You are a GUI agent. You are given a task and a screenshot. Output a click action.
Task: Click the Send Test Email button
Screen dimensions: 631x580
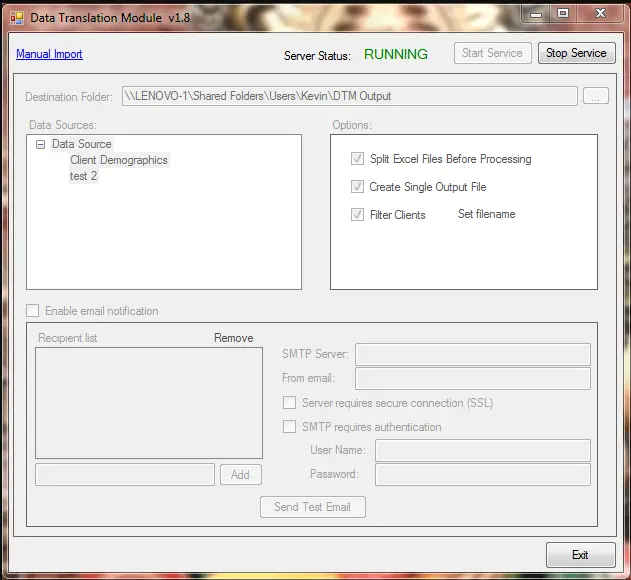[x=313, y=507]
